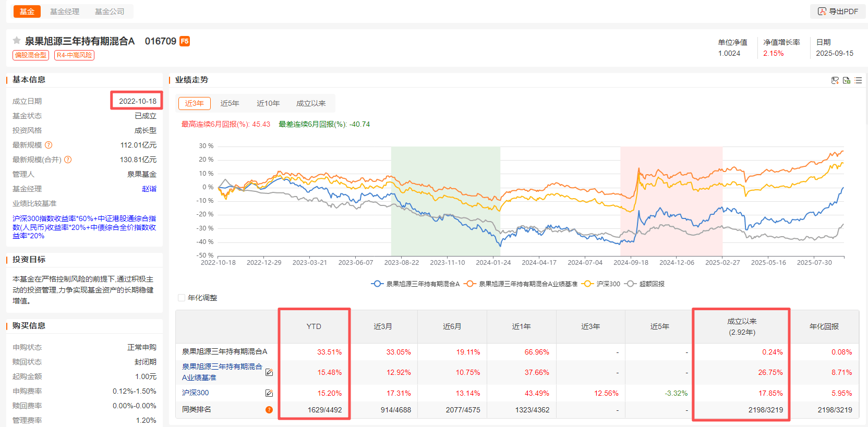Click the 近3月 column header
868x427 pixels.
[383, 326]
